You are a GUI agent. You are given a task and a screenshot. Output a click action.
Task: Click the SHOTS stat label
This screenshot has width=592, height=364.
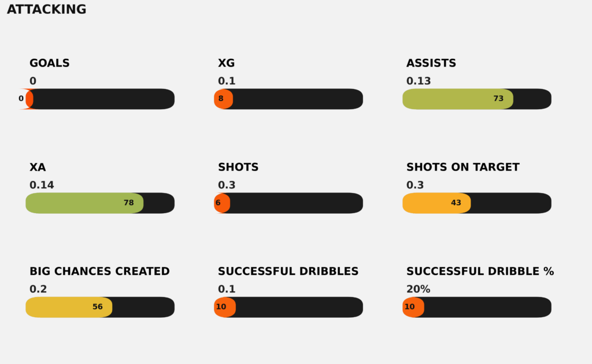[x=238, y=167]
